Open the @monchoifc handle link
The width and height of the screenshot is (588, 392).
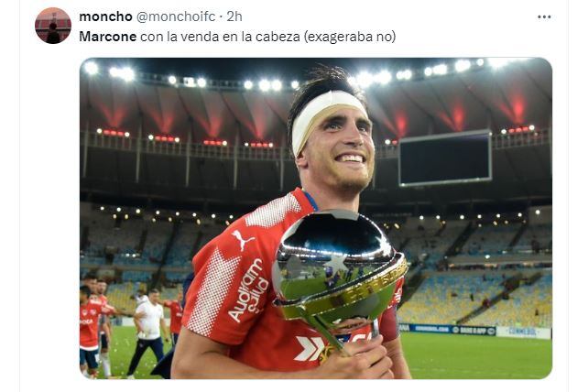coord(176,16)
